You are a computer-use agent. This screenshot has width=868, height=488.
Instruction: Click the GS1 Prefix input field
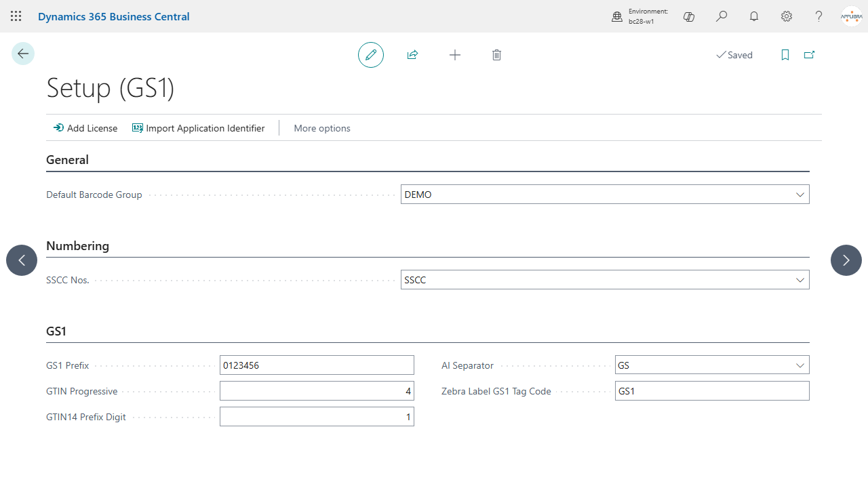pos(317,365)
